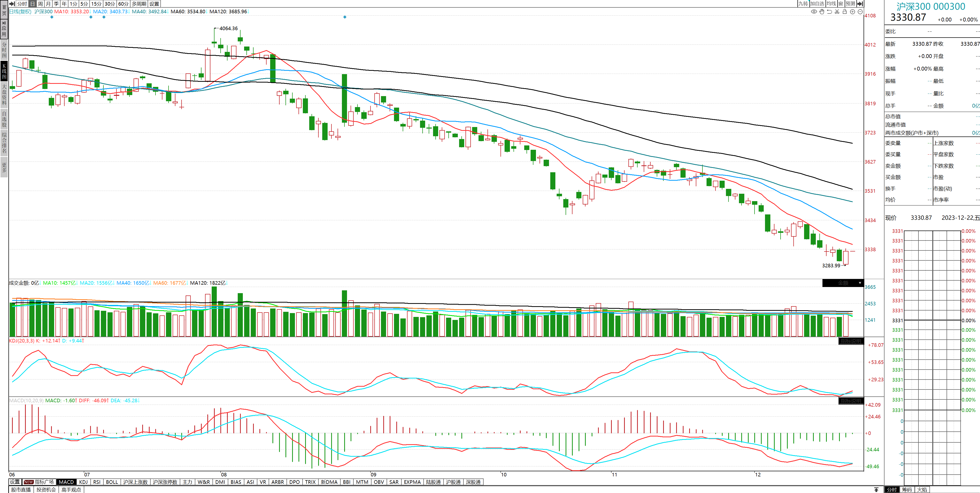Click the scroll-to-top arrow at bottom right
The height and width of the screenshot is (493, 980).
point(876,490)
